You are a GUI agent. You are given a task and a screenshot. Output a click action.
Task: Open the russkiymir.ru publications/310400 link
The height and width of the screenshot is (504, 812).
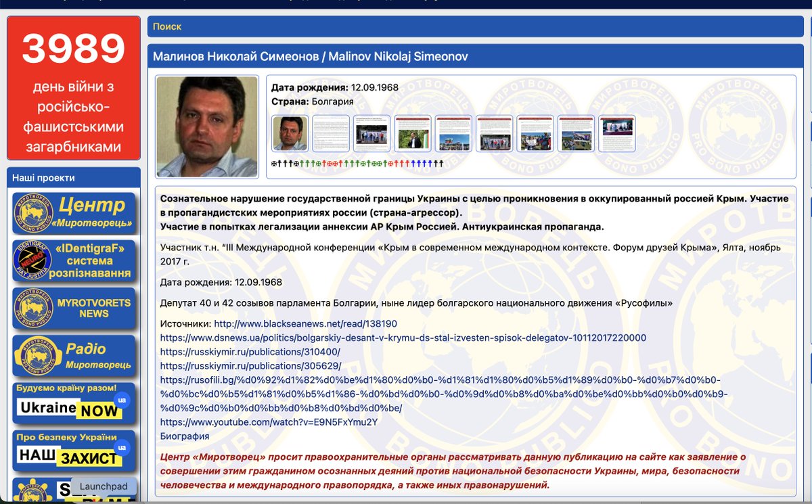tap(250, 352)
